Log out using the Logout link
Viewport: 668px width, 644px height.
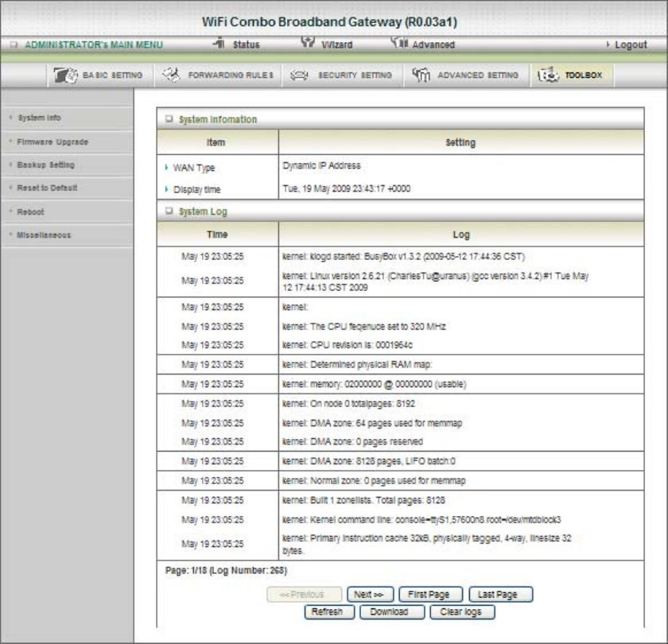tap(631, 45)
